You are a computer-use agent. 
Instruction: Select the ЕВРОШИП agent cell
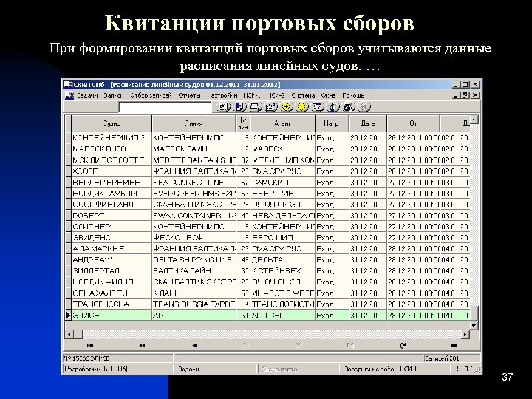pos(282,237)
